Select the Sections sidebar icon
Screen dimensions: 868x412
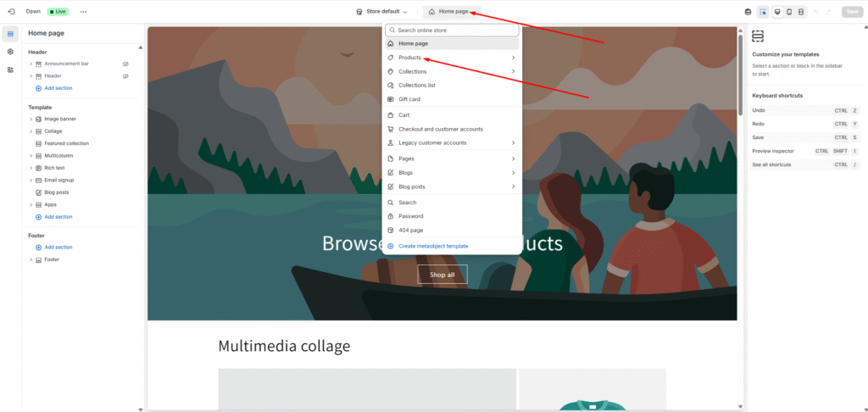10,34
